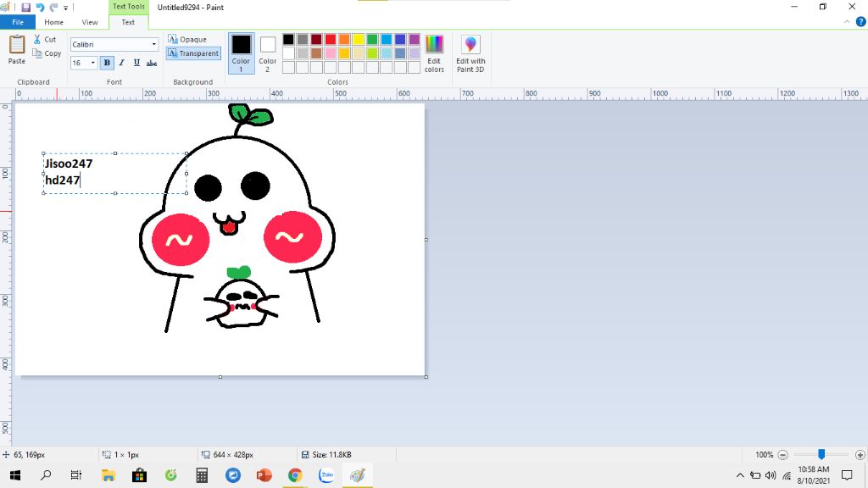This screenshot has width=868, height=488.
Task: Expand the Calibri font family dropdown
Action: (153, 44)
